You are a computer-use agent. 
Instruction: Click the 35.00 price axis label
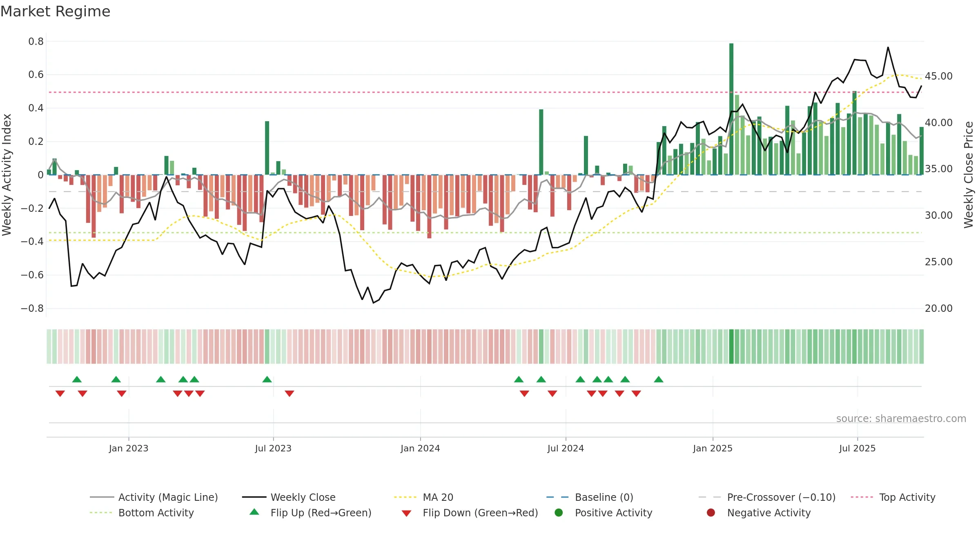point(939,169)
